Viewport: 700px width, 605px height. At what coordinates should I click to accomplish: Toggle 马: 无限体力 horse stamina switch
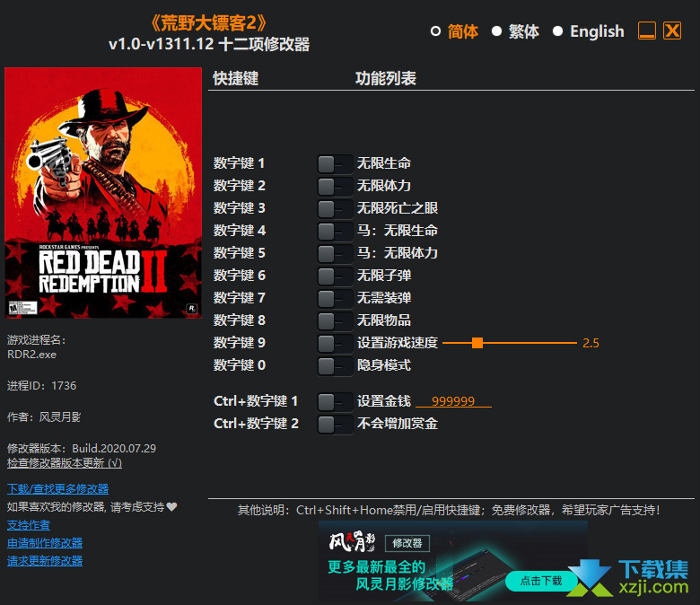[335, 254]
